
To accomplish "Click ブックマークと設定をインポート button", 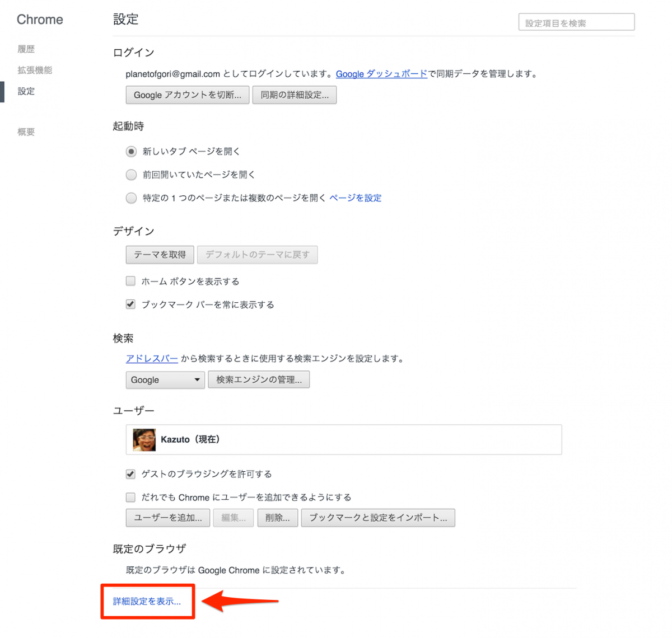I will 377,518.
